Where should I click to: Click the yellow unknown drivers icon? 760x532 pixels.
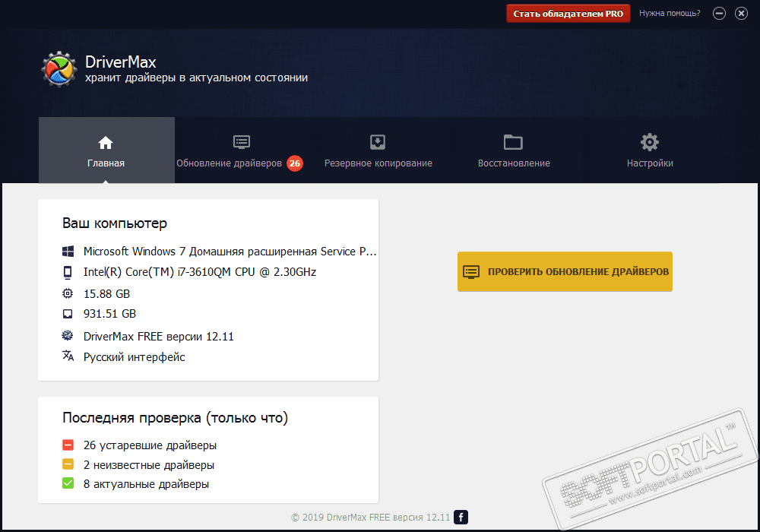point(68,464)
